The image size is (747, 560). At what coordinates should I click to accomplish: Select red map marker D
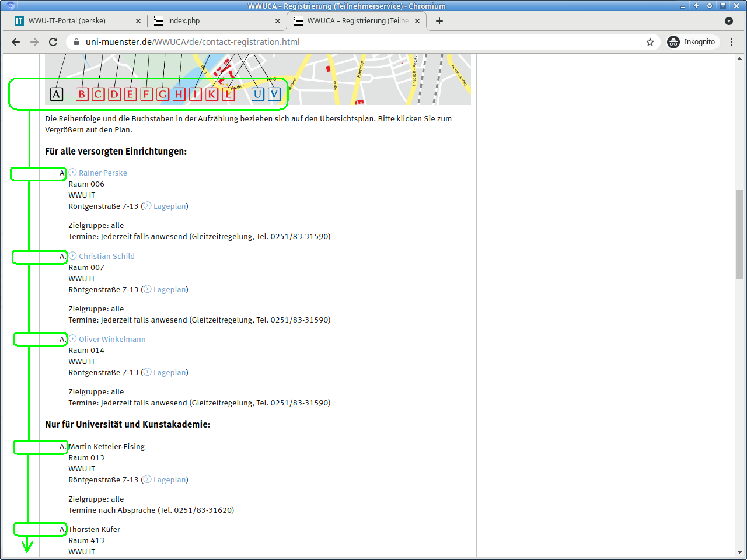(x=114, y=94)
